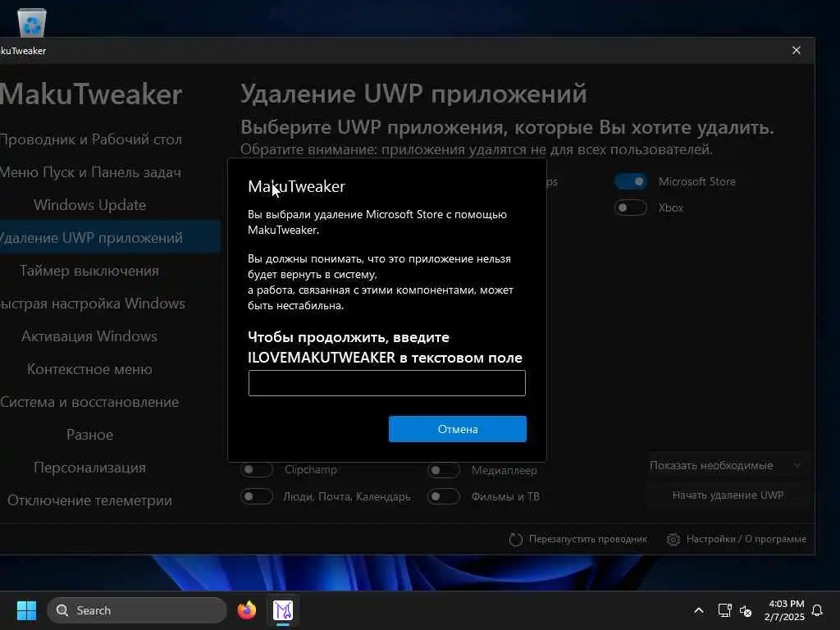Open the Отключение телеметрии section
Image resolution: width=840 pixels, height=630 pixels.
point(90,500)
